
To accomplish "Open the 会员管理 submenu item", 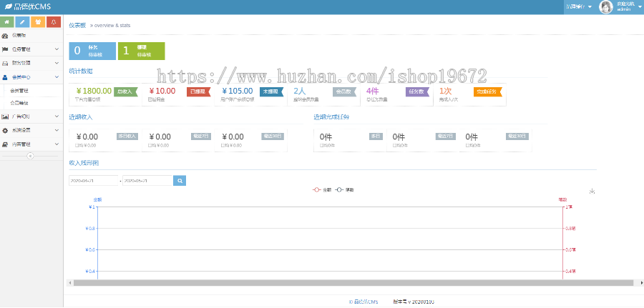I will 31,91.
